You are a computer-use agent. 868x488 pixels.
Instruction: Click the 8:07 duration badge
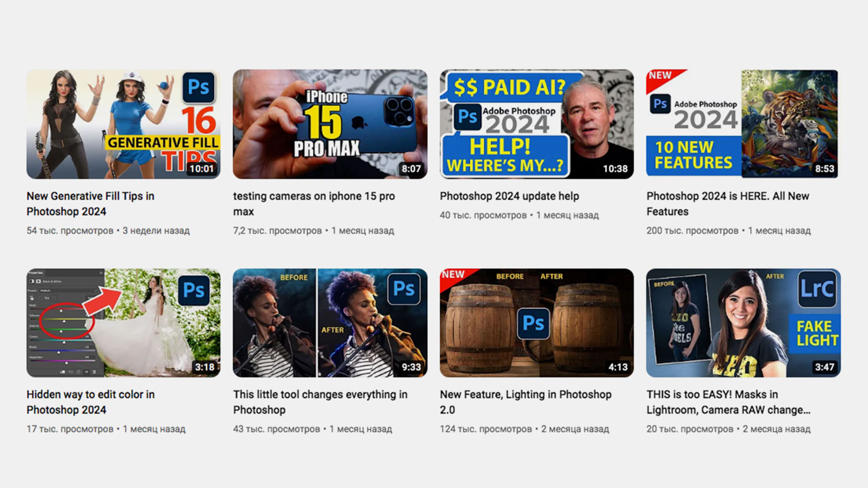click(x=411, y=168)
